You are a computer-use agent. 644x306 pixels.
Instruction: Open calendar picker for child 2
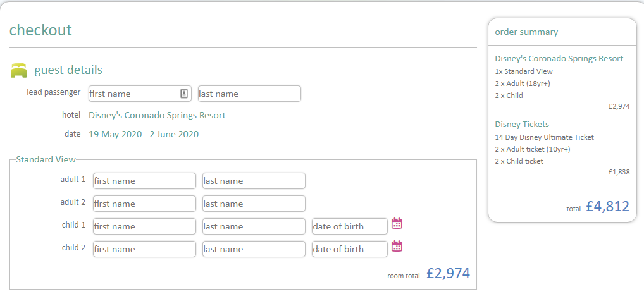397,246
